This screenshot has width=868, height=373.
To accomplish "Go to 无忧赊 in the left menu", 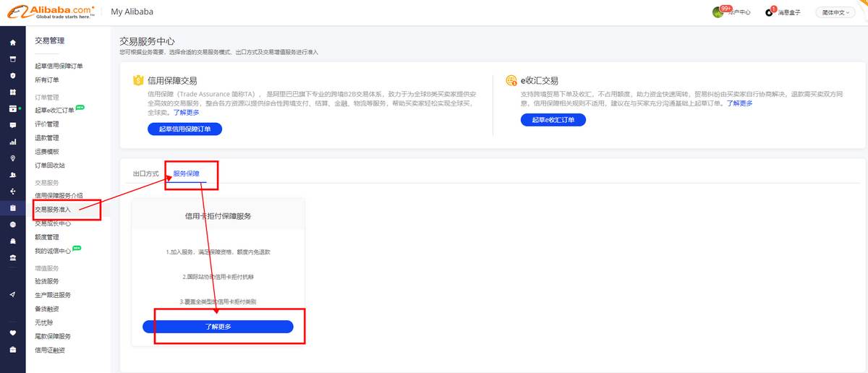I will click(x=44, y=322).
